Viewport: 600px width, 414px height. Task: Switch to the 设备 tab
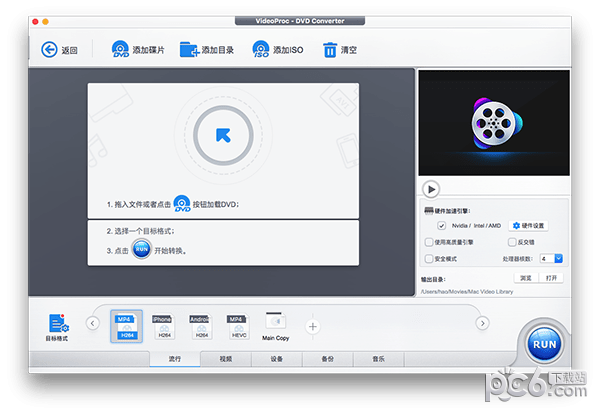click(x=277, y=359)
